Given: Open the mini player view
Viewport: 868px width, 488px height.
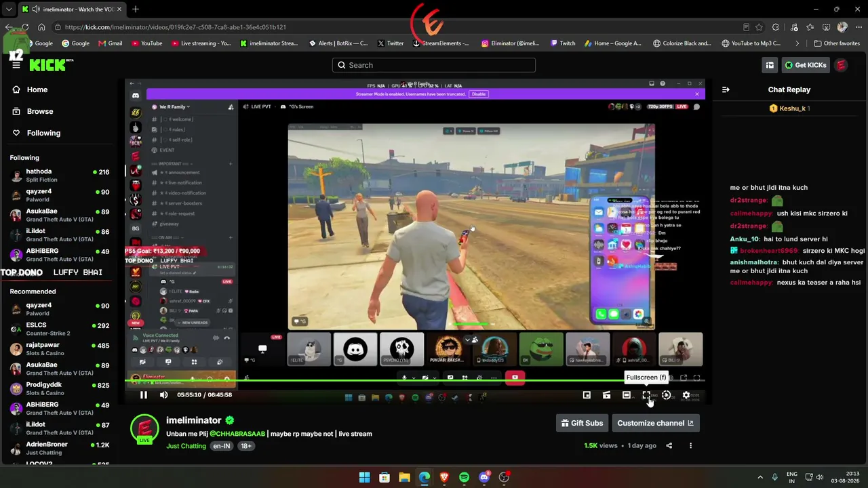Looking at the screenshot, I should point(587,395).
